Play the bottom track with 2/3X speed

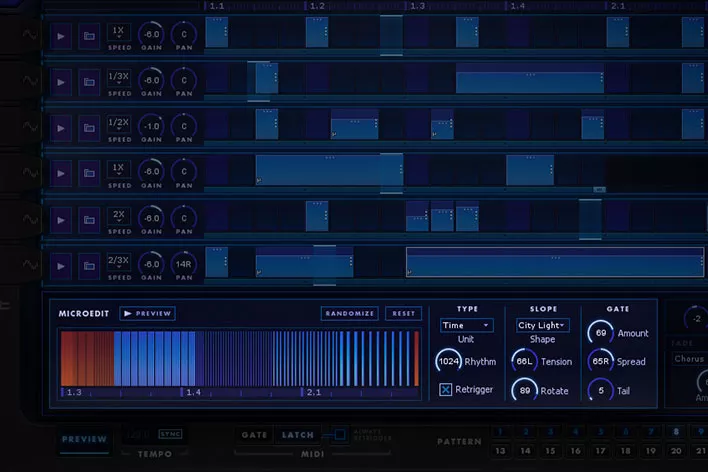(x=62, y=265)
